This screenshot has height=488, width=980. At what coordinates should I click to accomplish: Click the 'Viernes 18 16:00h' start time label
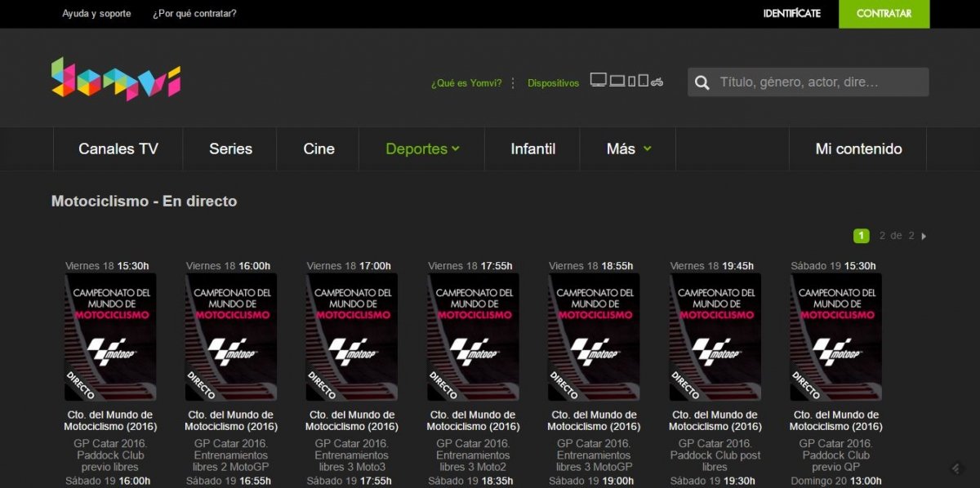click(228, 266)
